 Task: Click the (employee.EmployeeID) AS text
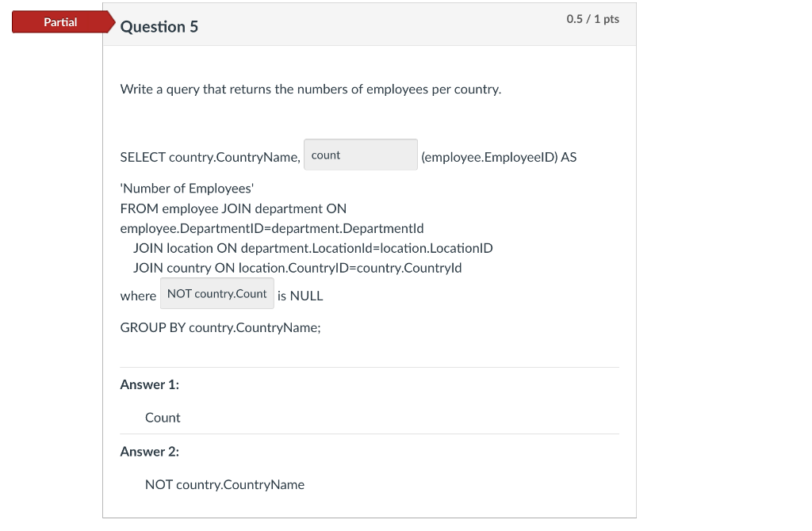click(499, 157)
